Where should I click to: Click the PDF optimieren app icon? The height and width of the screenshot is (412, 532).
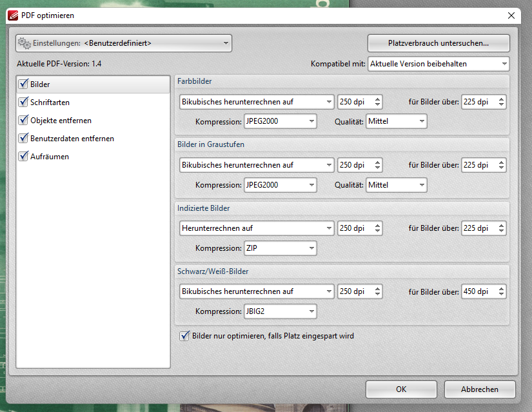tap(13, 15)
